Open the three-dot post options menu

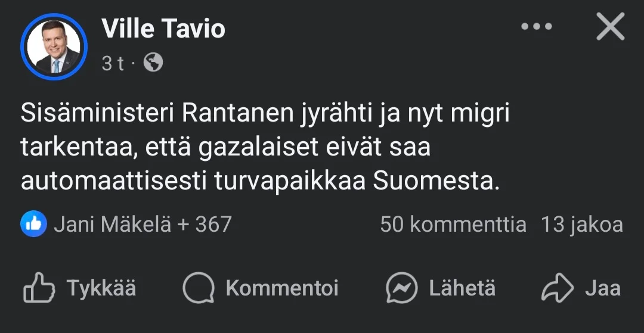click(537, 27)
